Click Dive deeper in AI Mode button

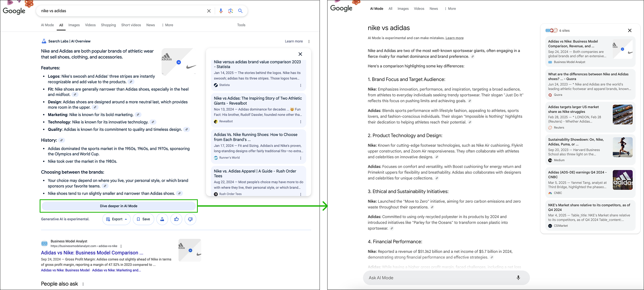119,206
